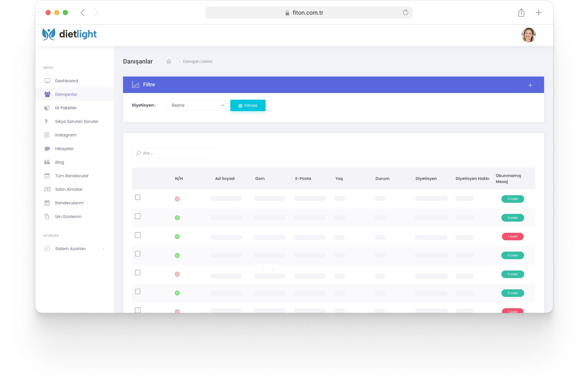Click the address bar lock icon
Image resolution: width=588 pixels, height=391 pixels.
tap(287, 13)
